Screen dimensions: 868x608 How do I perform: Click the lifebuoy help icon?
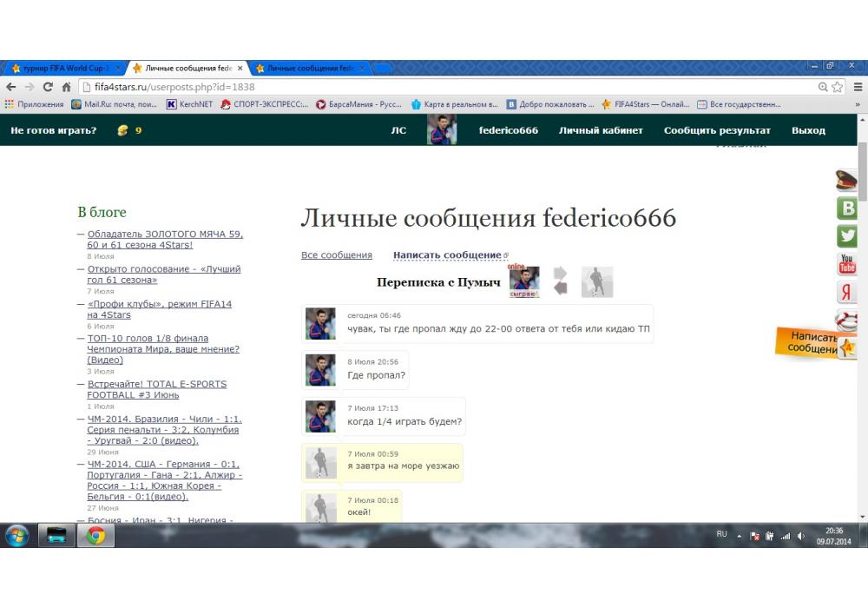click(847, 320)
